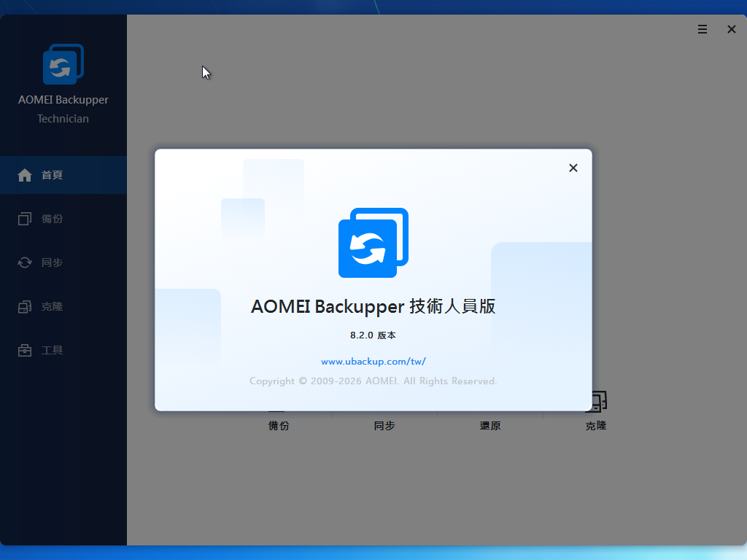The height and width of the screenshot is (560, 747).
Task: Open the www.ubackup.com/tw/ link
Action: click(x=373, y=362)
